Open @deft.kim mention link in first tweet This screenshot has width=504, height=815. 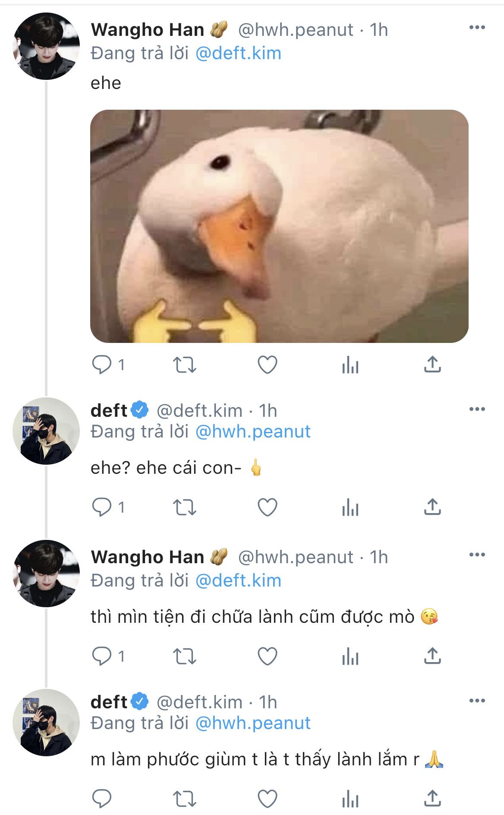[238, 53]
